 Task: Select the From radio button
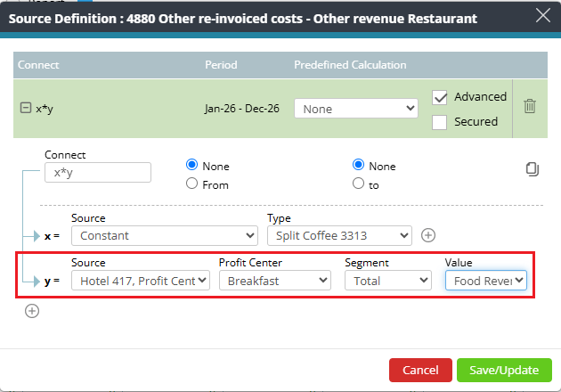click(191, 184)
